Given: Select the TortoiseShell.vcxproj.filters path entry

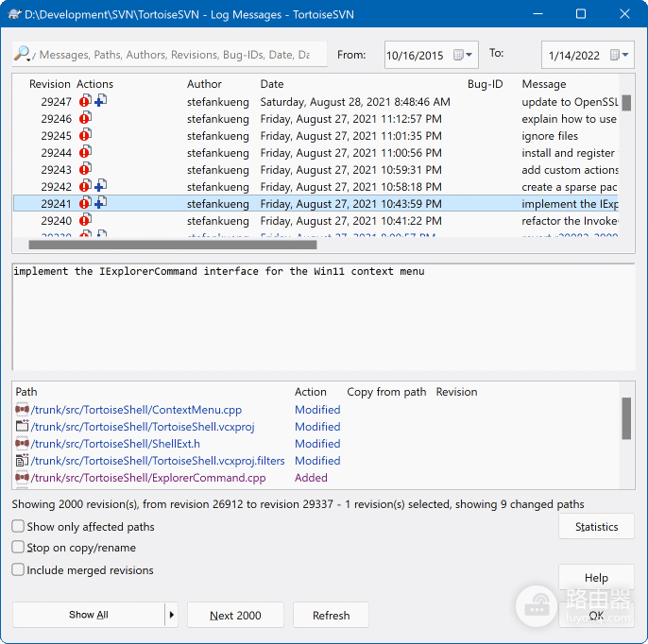Looking at the screenshot, I should pyautogui.click(x=158, y=460).
